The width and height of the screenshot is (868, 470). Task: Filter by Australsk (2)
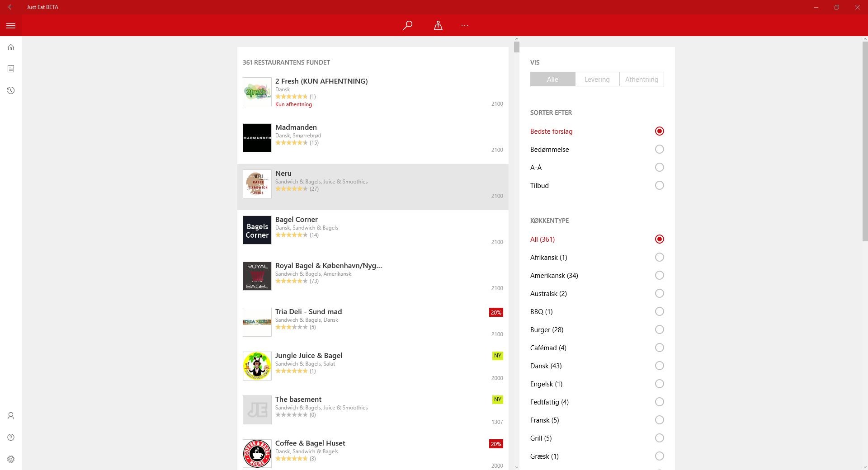(597, 293)
